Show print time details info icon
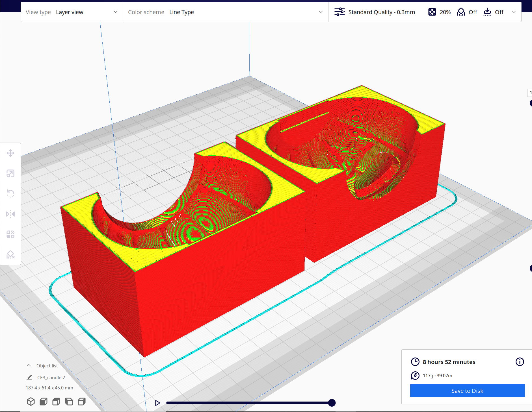Screen dimensions: 532x412 (520, 362)
